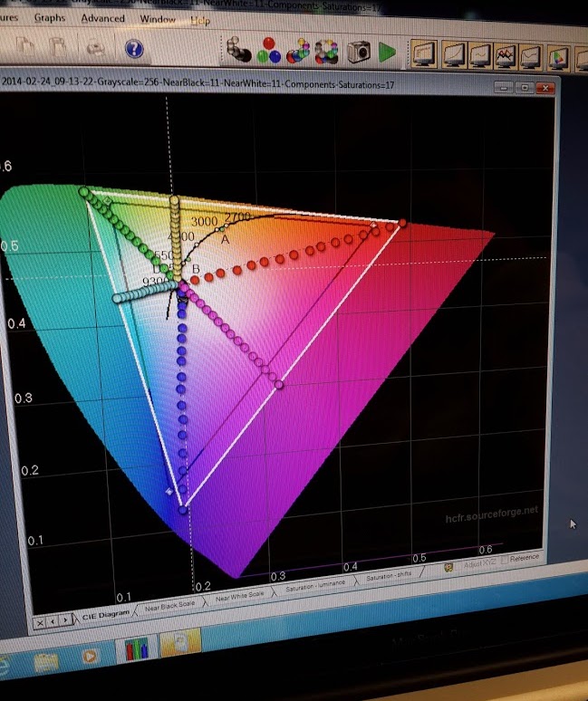Open the Window menu

pyautogui.click(x=159, y=19)
